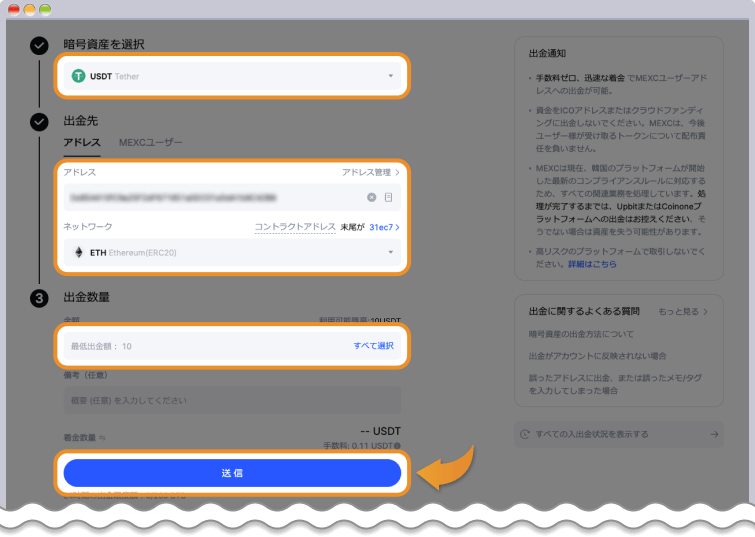Click the history clock icon

[x=525, y=434]
